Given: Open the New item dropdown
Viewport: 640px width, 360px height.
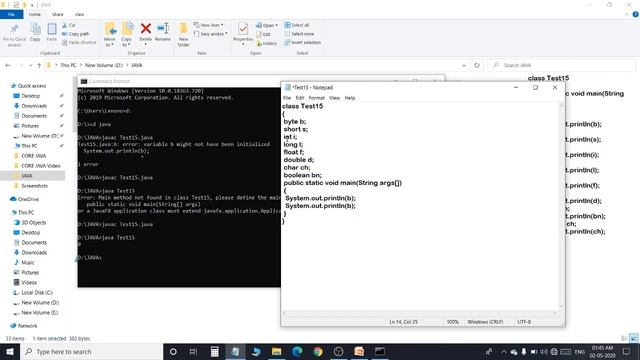Looking at the screenshot, I should pos(209,25).
